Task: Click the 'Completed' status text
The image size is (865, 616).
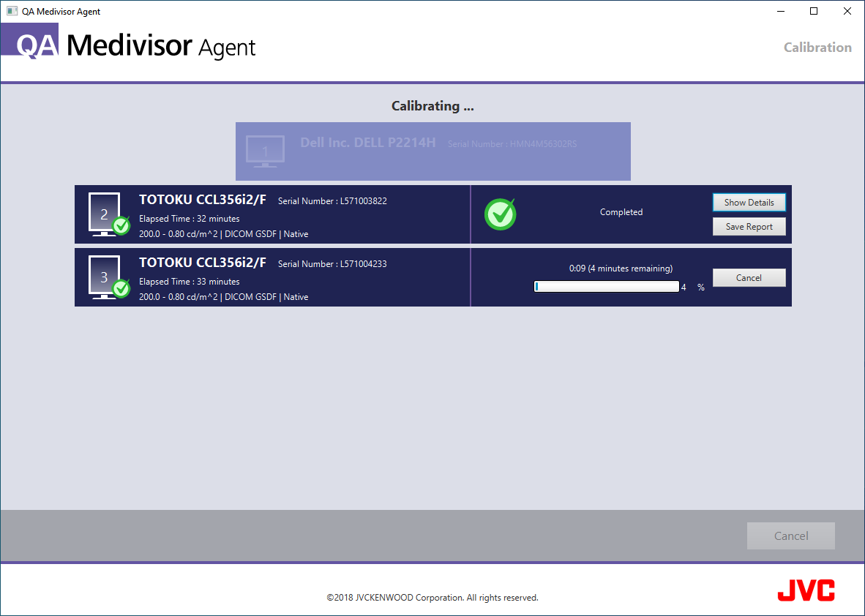Action: click(621, 212)
